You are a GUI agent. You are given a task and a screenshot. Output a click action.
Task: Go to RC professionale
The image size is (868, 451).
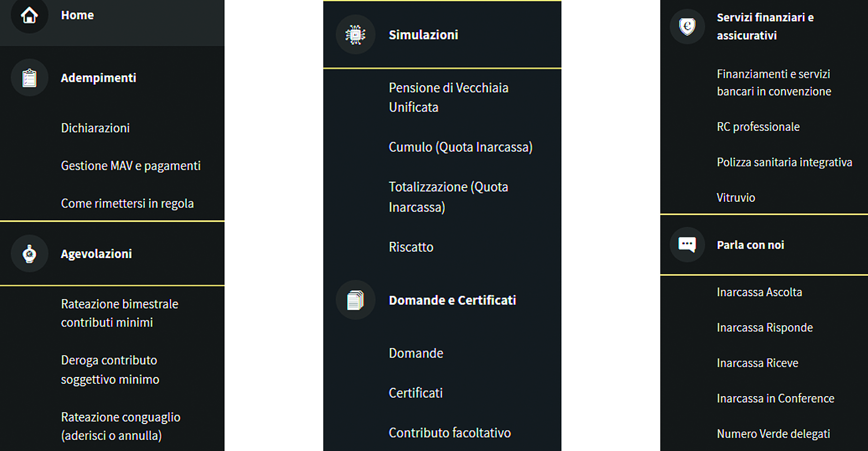click(x=758, y=127)
